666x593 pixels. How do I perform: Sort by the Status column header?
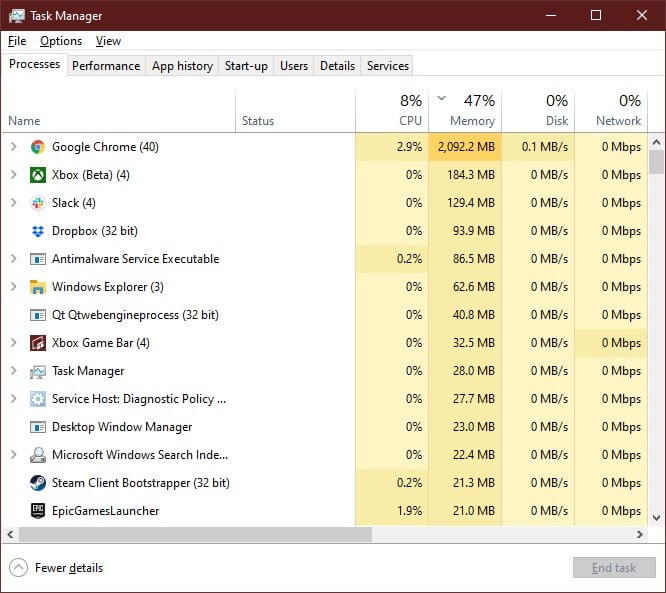pyautogui.click(x=295, y=110)
